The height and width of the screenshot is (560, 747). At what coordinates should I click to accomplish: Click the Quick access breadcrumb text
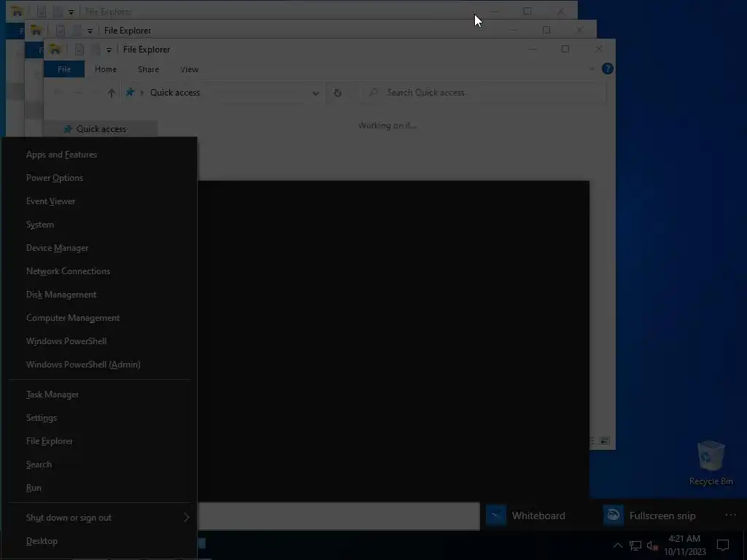[x=175, y=93]
